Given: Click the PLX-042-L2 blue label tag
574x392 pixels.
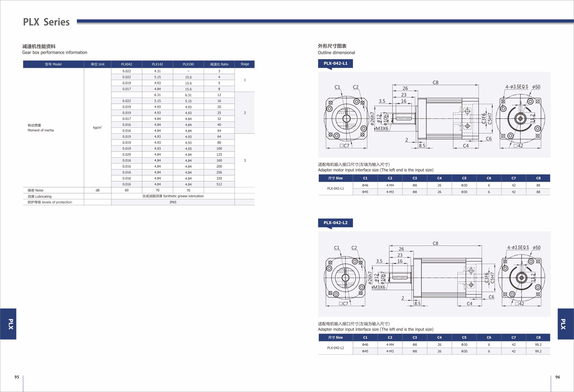Looking at the screenshot, I should [335, 223].
